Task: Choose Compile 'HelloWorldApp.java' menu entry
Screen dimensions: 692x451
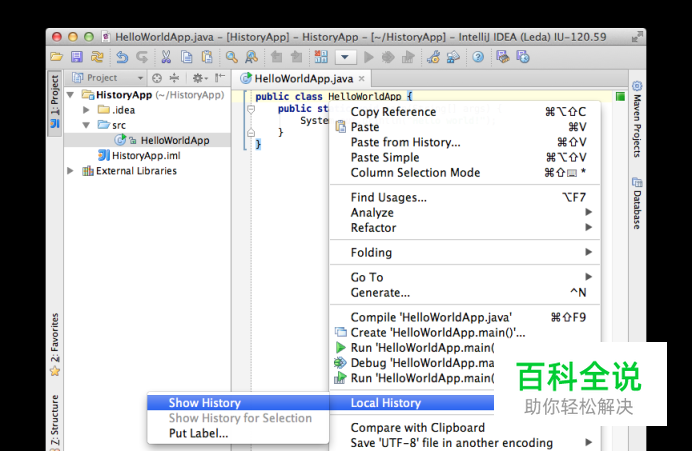Action: [x=464, y=317]
